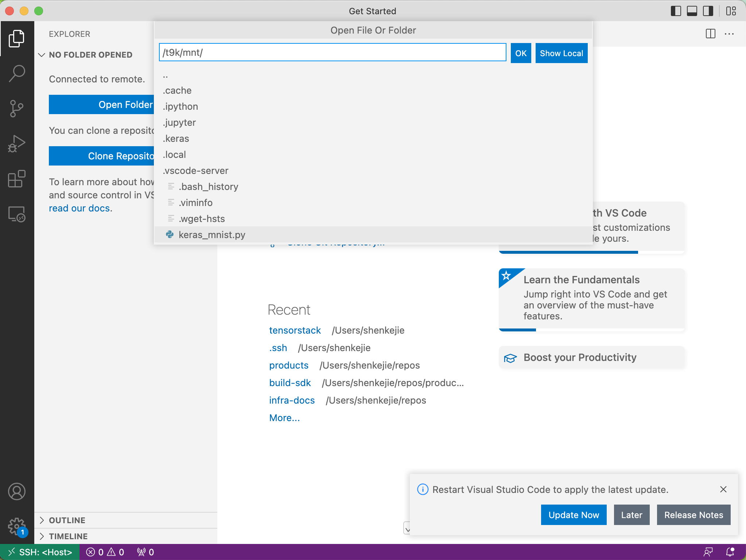The height and width of the screenshot is (560, 746).
Task: Open the Learn the Fundamentals walkthrough
Action: coord(591,299)
